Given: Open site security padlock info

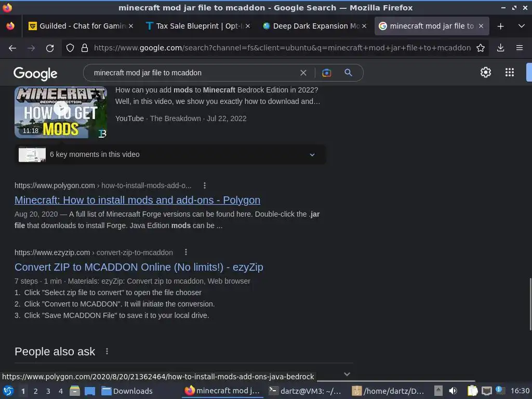Looking at the screenshot, I should (x=85, y=48).
